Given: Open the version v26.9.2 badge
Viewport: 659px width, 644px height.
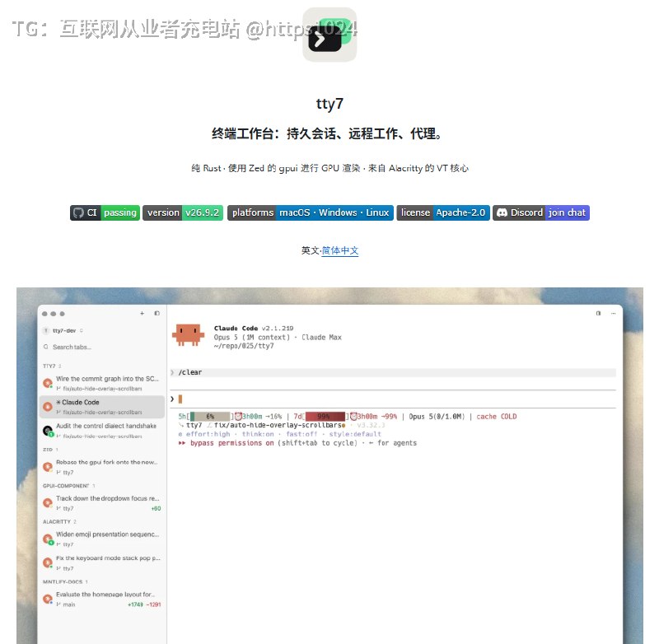Looking at the screenshot, I should tap(183, 212).
